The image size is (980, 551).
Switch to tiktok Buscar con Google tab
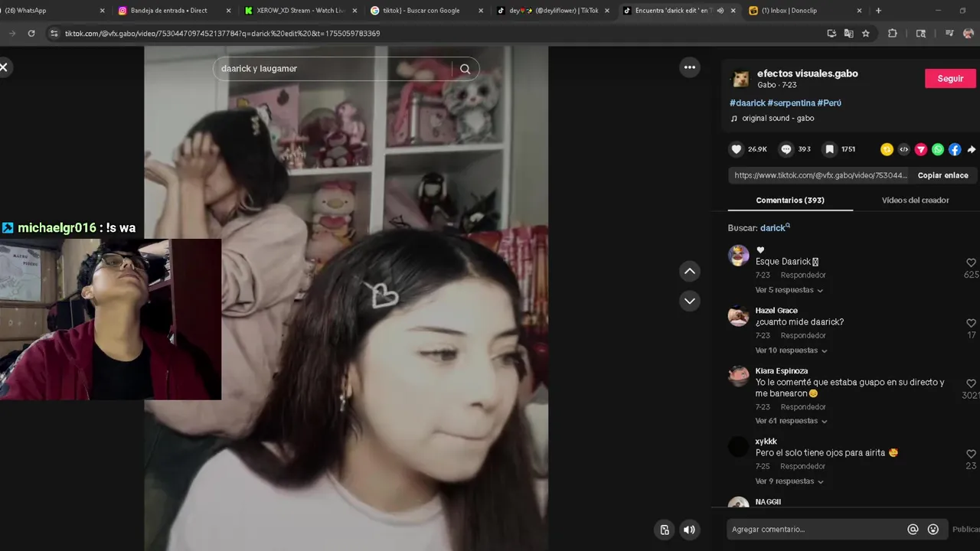(x=426, y=11)
